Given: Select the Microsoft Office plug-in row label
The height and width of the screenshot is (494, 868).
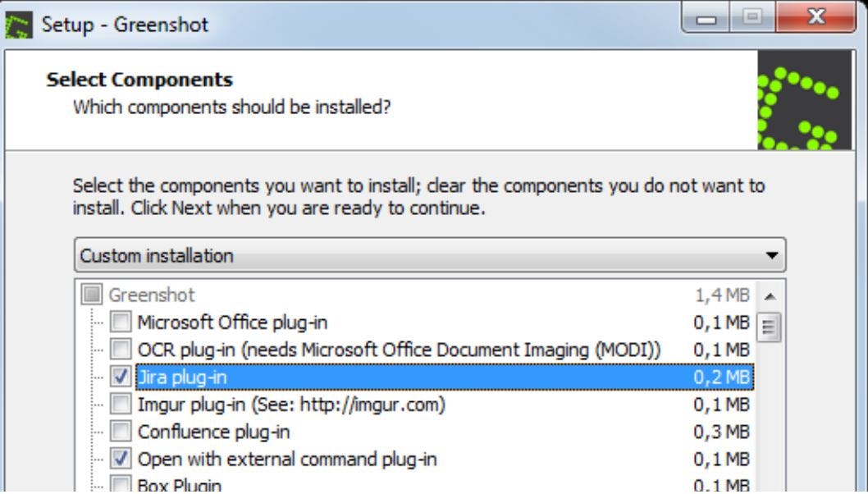Looking at the screenshot, I should click(x=232, y=322).
